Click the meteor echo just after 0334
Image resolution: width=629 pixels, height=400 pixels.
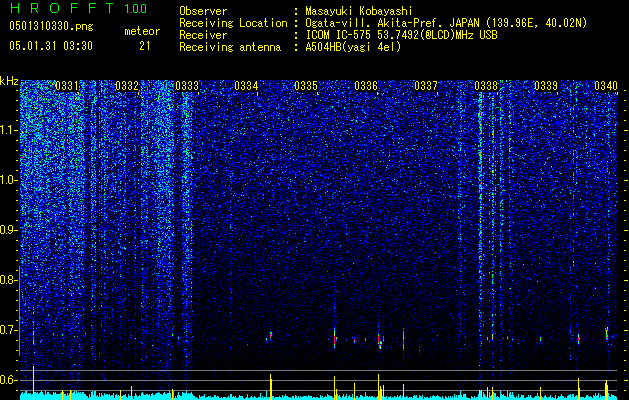click(271, 335)
